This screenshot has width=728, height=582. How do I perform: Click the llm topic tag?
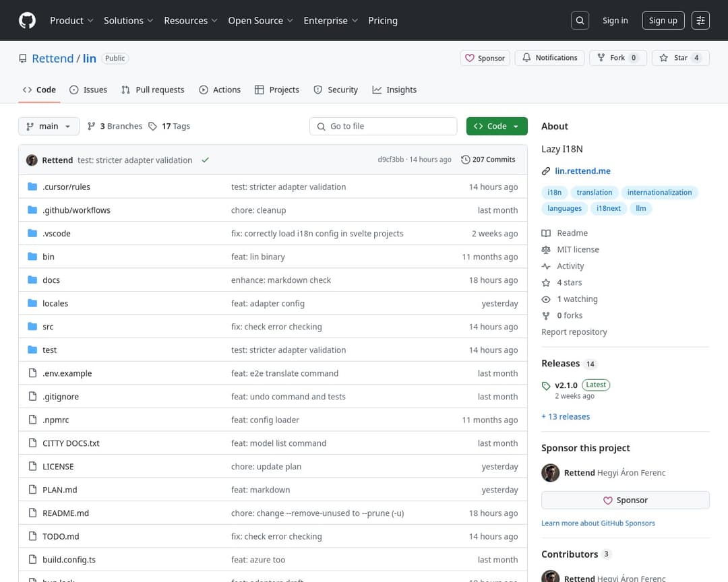tap(641, 208)
